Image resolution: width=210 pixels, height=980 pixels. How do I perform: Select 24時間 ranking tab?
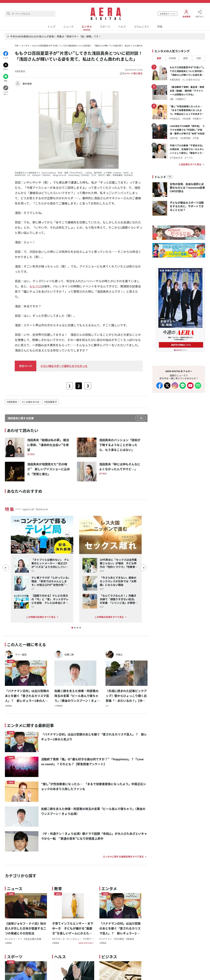click(x=172, y=58)
